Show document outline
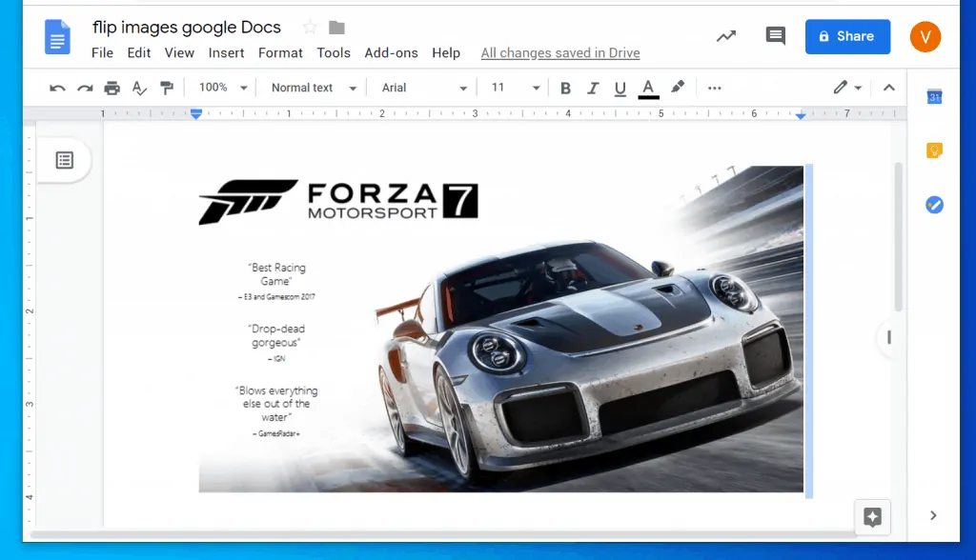The width and height of the screenshot is (976, 560). tap(65, 160)
